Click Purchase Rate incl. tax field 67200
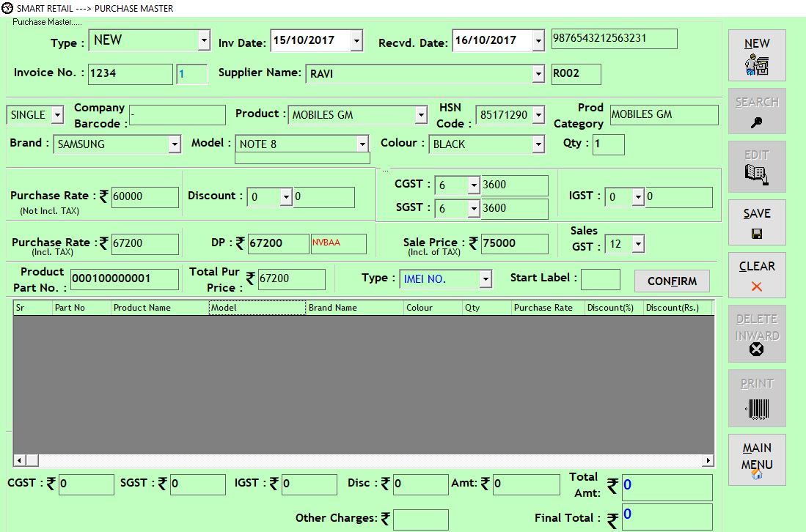 (145, 244)
